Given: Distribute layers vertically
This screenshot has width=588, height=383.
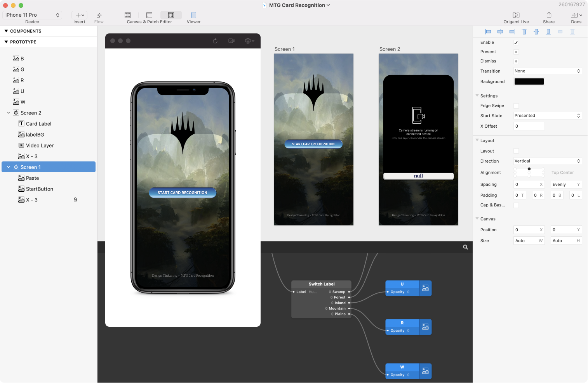Looking at the screenshot, I should tap(572, 32).
